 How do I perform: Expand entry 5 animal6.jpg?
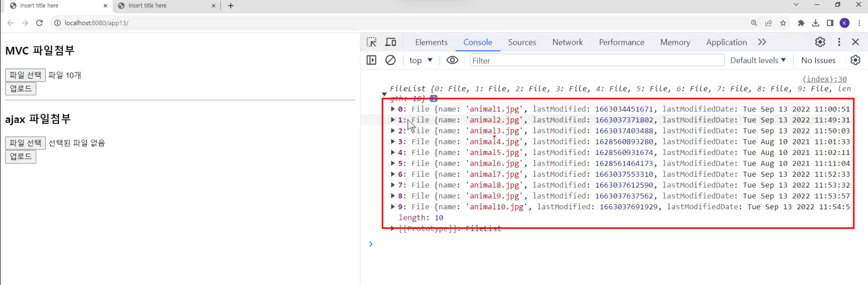tap(393, 163)
